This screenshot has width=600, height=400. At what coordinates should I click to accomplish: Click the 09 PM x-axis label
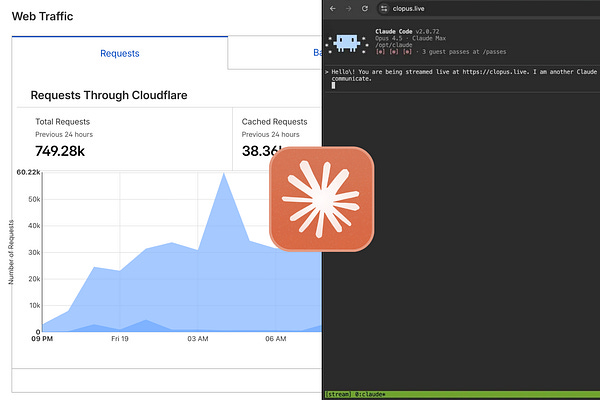[x=42, y=339]
